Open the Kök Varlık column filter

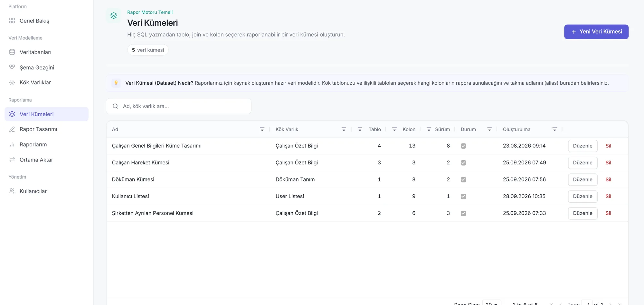[344, 129]
